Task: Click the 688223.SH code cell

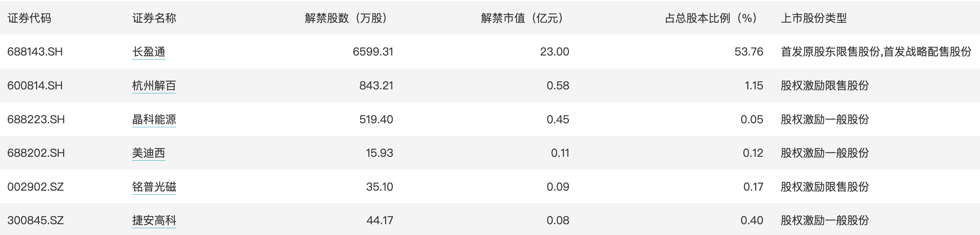Action: 36,120
